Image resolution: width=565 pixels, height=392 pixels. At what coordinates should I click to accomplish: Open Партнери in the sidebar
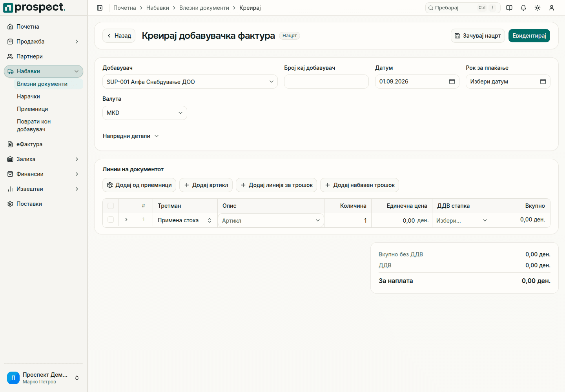pyautogui.click(x=44, y=56)
